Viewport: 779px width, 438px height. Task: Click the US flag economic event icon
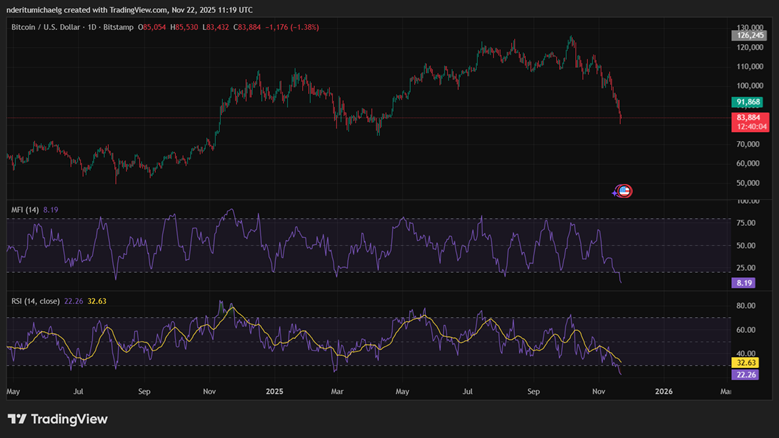[x=626, y=191]
